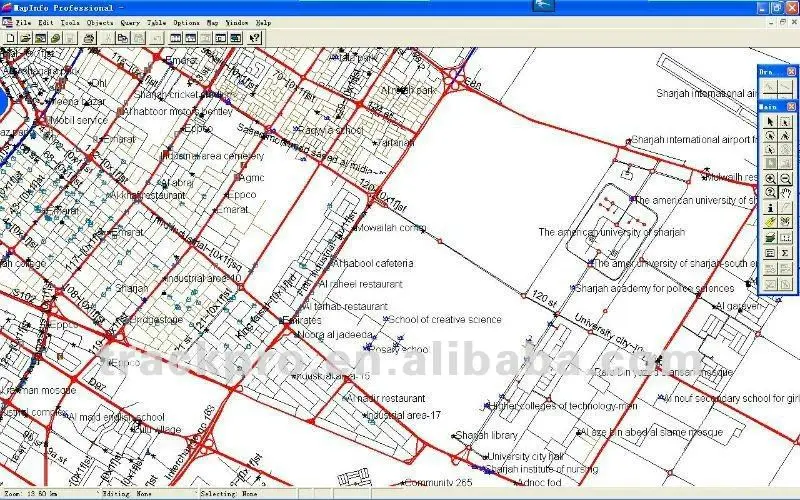Open the Table menu
This screenshot has width=800, height=500.
pos(156,22)
